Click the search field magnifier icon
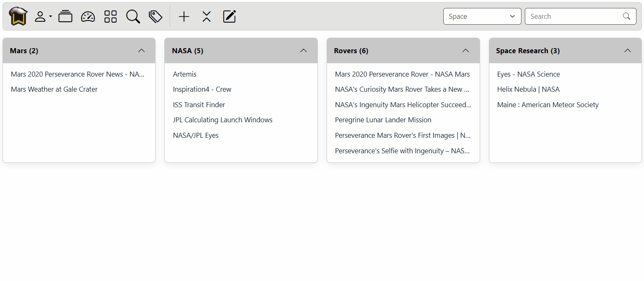 point(626,16)
